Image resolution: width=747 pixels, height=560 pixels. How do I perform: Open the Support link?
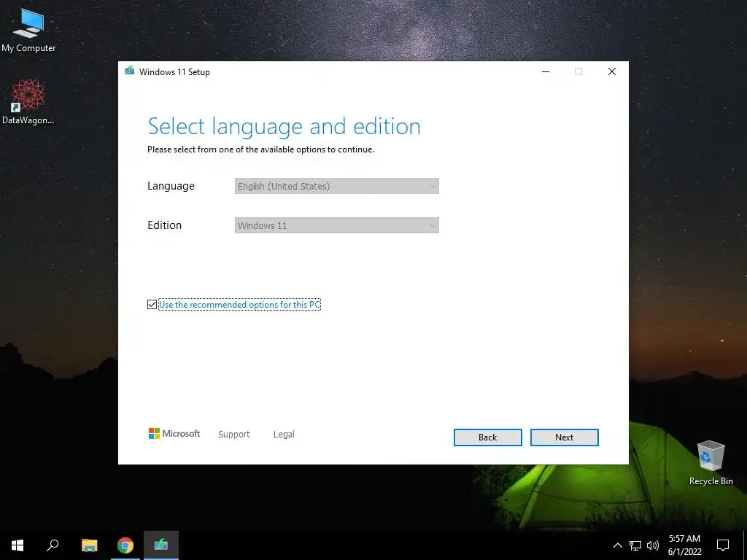tap(234, 435)
